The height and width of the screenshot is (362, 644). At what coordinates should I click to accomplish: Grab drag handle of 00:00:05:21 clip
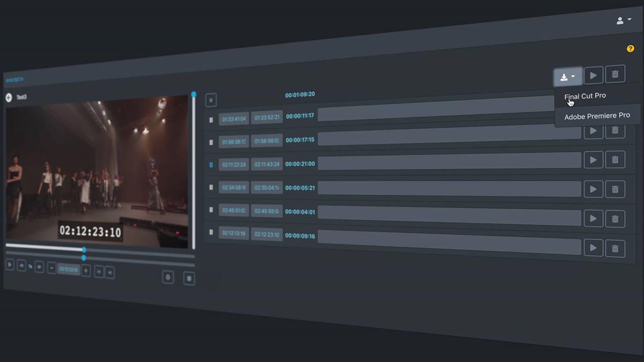211,188
